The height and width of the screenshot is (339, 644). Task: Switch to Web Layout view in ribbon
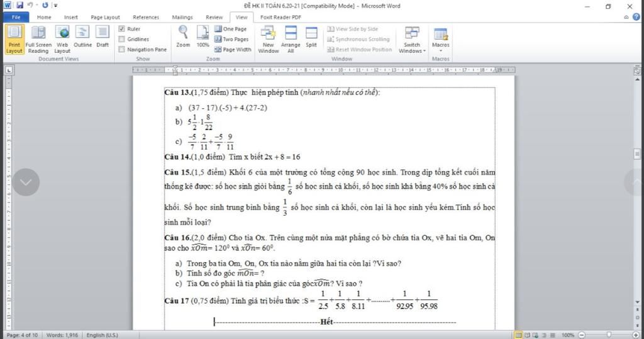62,40
